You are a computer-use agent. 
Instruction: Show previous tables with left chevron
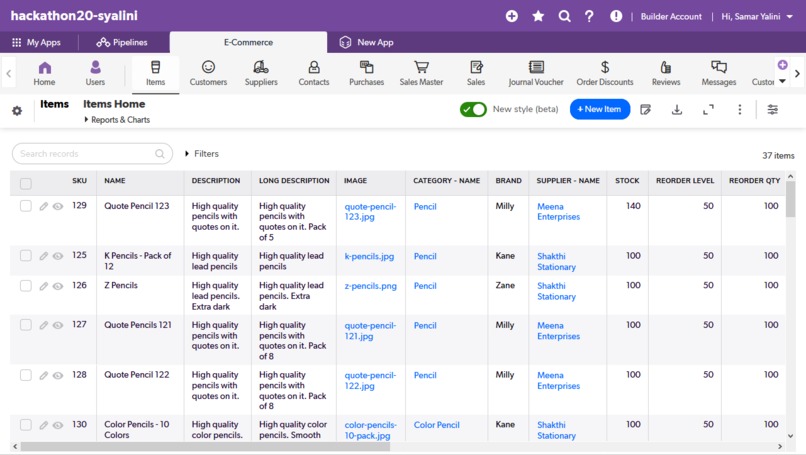coord(8,74)
